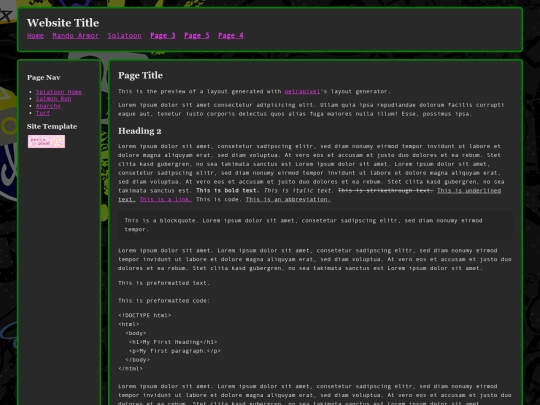This screenshot has height=405, width=540.
Task: Click 'This is code.' inline sample
Action: point(219,199)
